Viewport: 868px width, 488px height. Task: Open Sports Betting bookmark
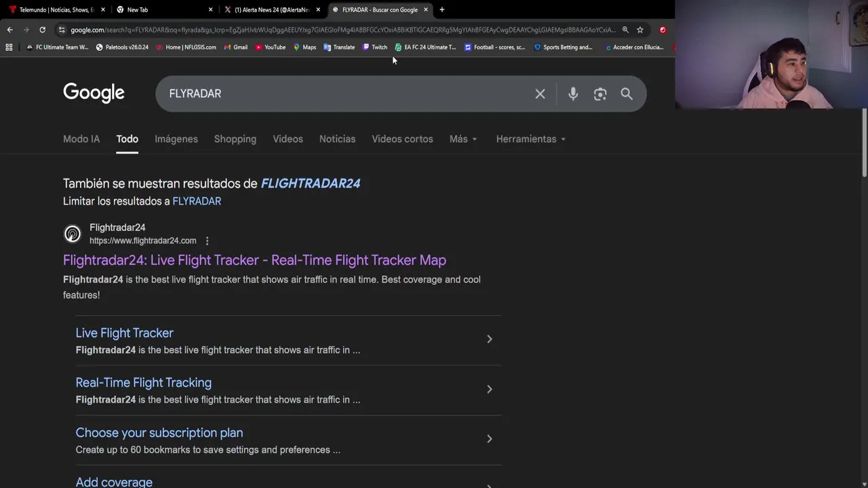coord(564,47)
